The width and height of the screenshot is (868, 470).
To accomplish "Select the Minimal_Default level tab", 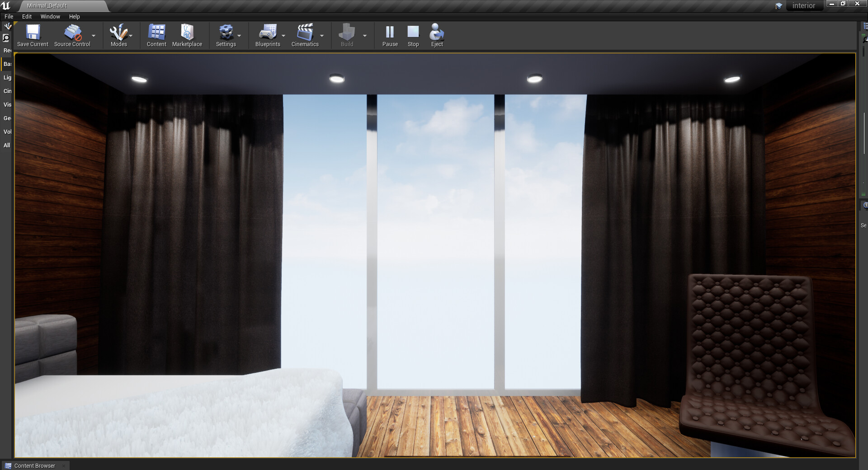I will tap(47, 6).
